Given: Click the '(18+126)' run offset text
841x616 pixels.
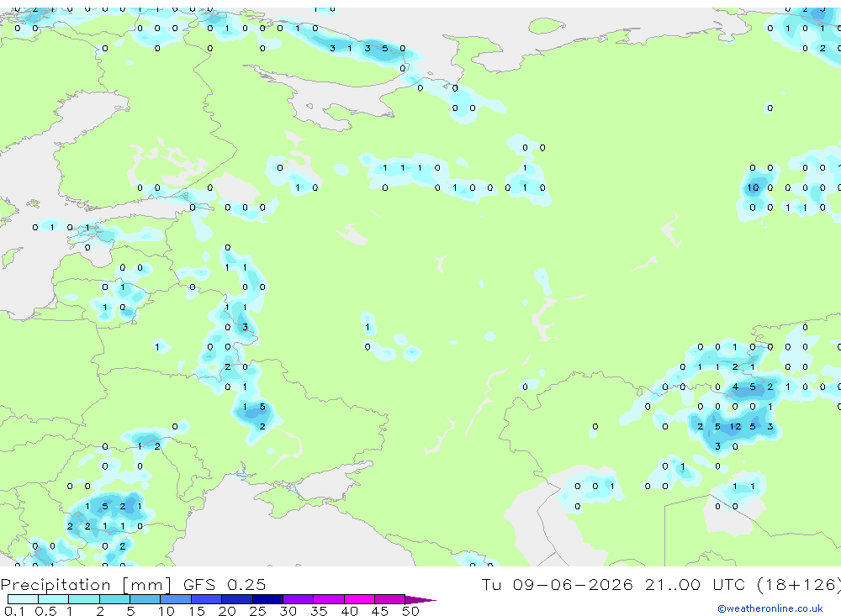Looking at the screenshot, I should tap(798, 584).
